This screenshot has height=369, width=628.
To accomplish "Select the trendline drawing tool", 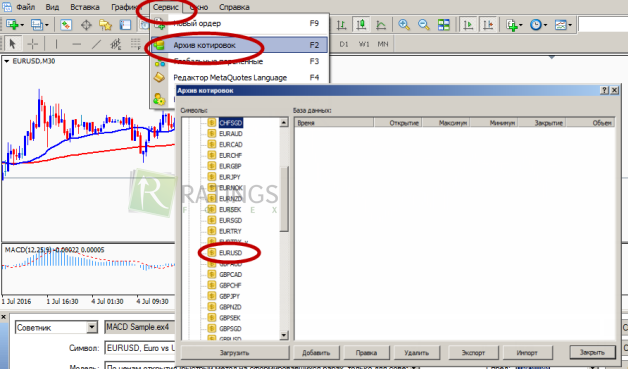I will 96,44.
